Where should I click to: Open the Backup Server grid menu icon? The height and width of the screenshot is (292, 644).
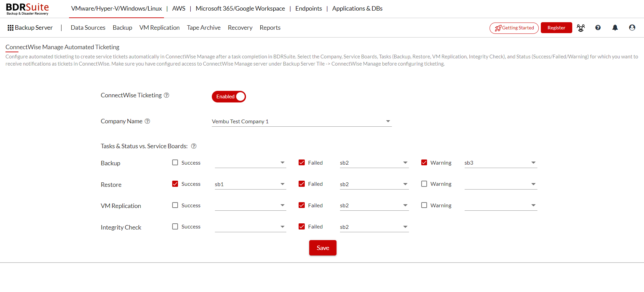pyautogui.click(x=11, y=28)
